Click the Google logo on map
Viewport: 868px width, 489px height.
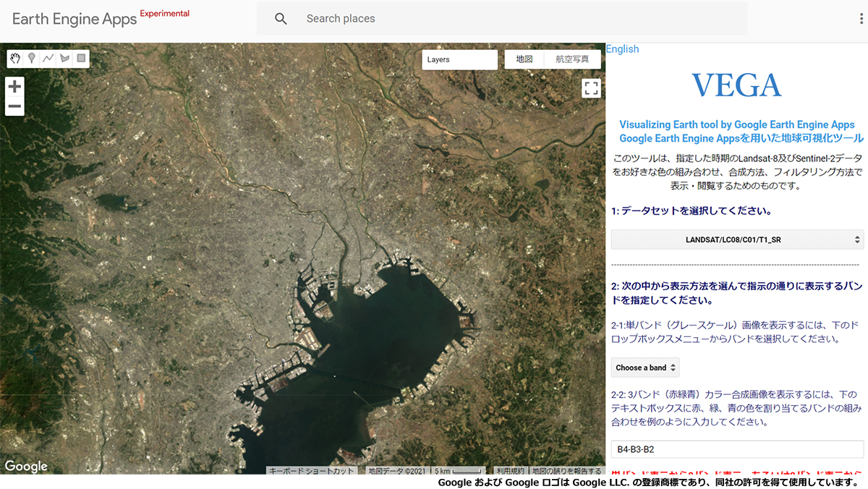point(26,467)
